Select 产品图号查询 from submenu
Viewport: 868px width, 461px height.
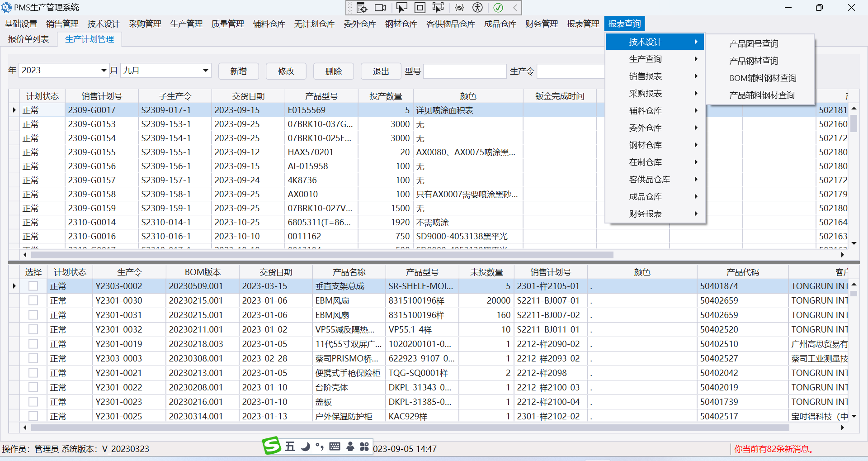pyautogui.click(x=754, y=44)
